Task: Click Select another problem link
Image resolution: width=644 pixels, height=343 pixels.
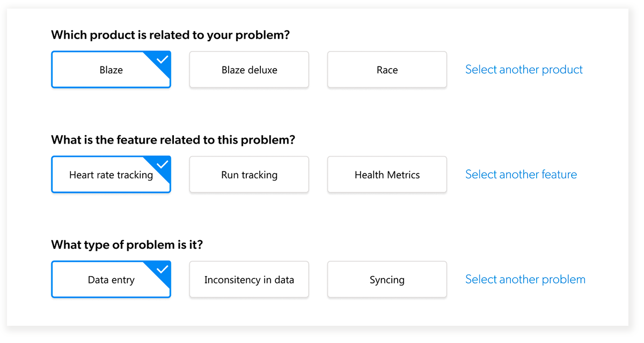Action: [525, 279]
